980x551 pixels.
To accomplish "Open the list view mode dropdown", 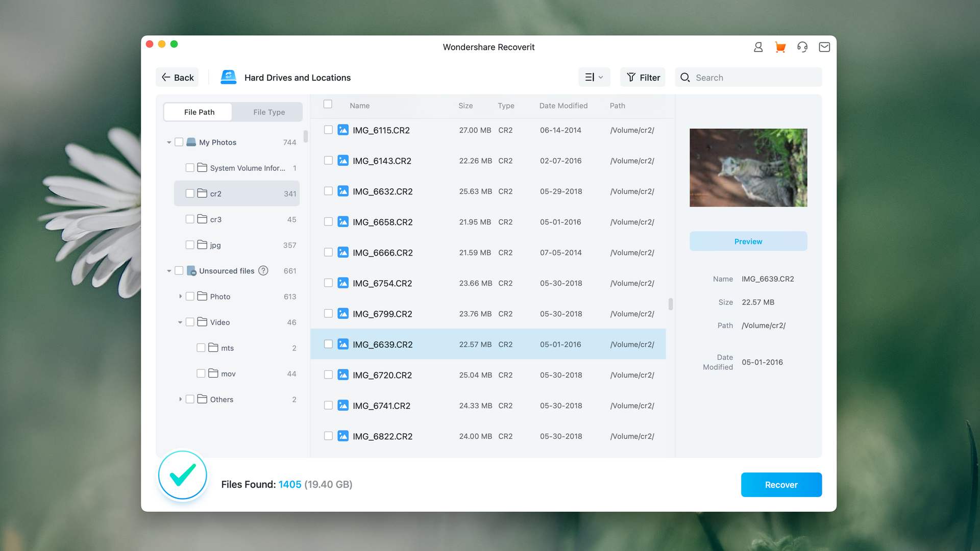I will pyautogui.click(x=594, y=77).
